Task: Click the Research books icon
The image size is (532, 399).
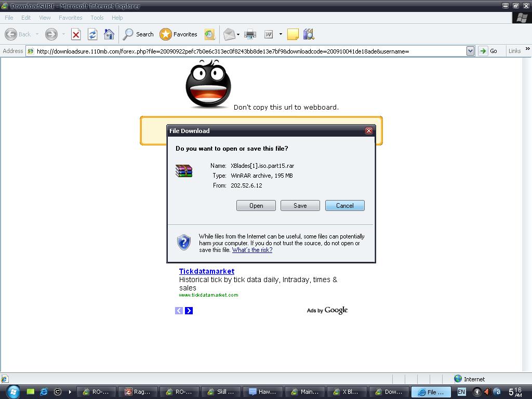Action: tap(309, 34)
